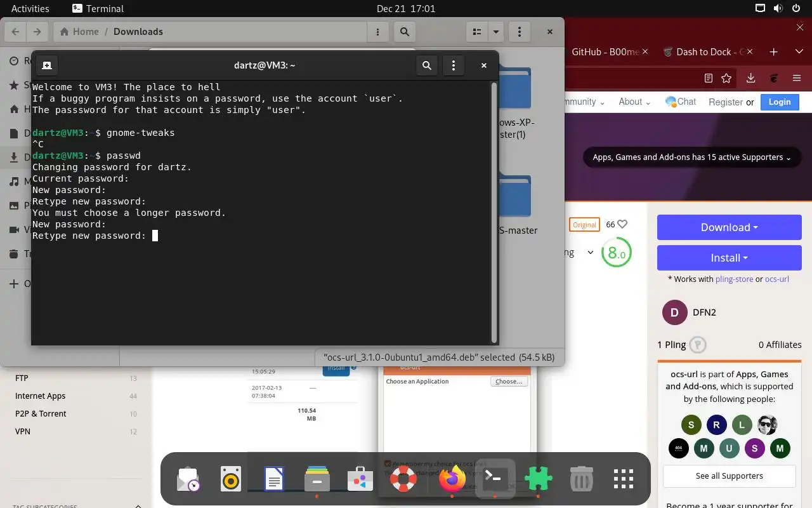Open a new Firefox tab
The width and height of the screenshot is (812, 508).
click(x=773, y=52)
